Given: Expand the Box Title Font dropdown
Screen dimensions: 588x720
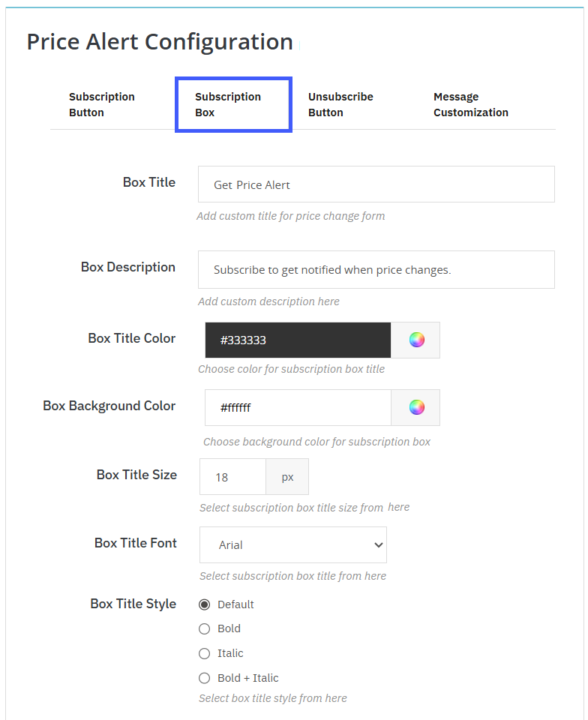Looking at the screenshot, I should [292, 545].
